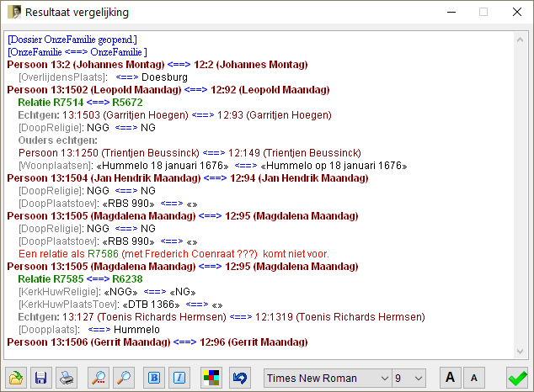The height and width of the screenshot is (392, 534).
Task: Toggle italic formatting
Action: point(179,378)
